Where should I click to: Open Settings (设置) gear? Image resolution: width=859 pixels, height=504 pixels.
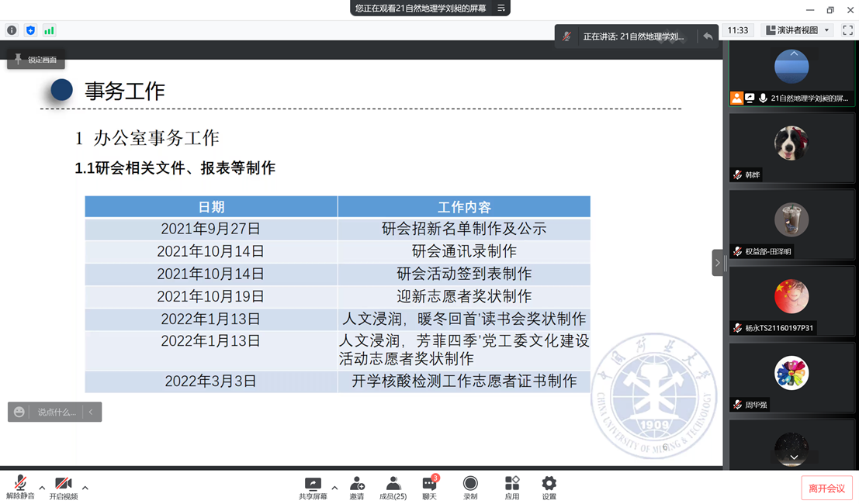pyautogui.click(x=549, y=488)
